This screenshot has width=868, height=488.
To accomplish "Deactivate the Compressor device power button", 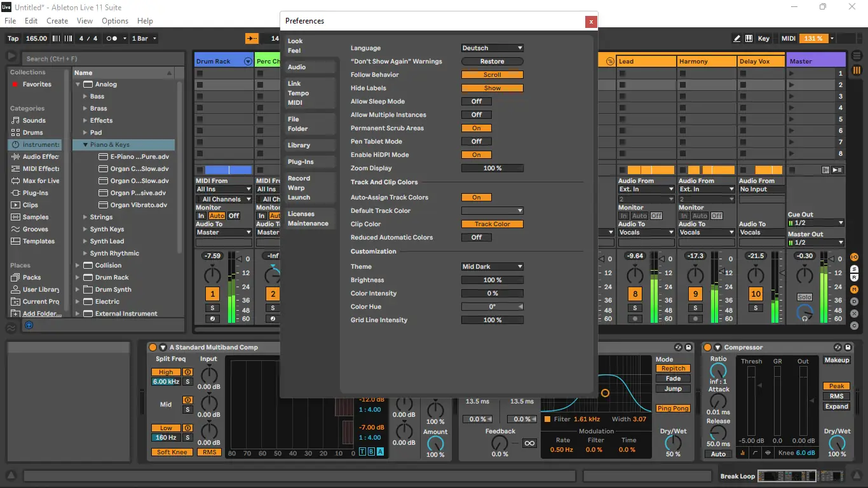I will pyautogui.click(x=708, y=348).
